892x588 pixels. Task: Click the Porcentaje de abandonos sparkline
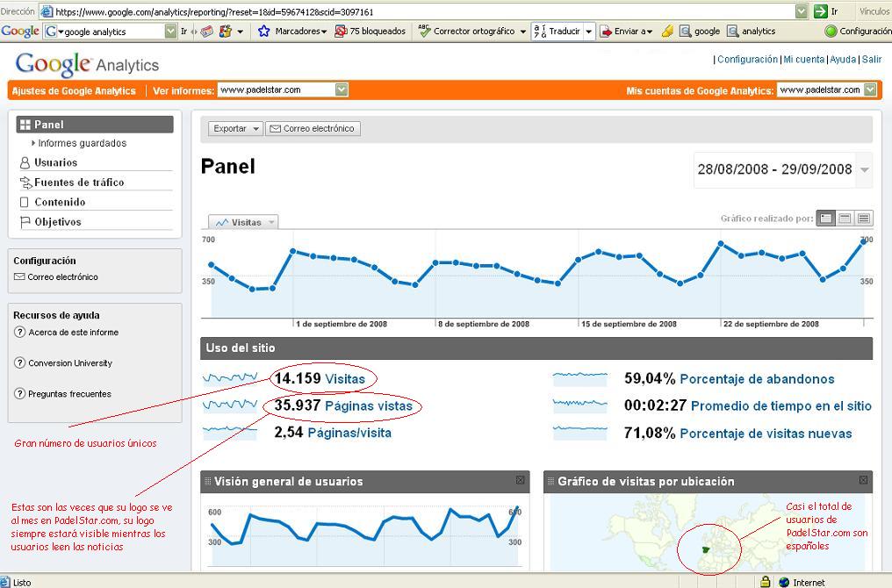click(580, 377)
